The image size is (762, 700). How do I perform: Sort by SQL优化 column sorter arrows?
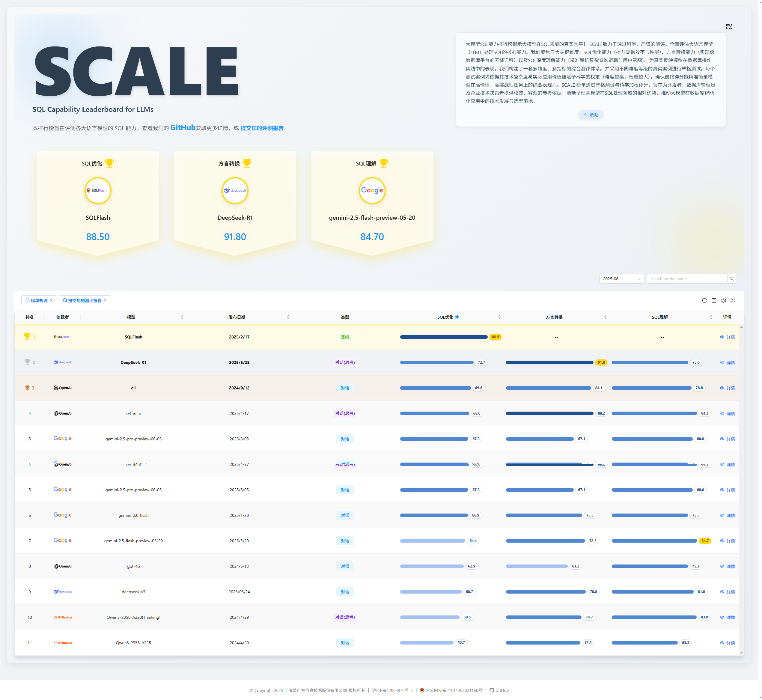(499, 317)
